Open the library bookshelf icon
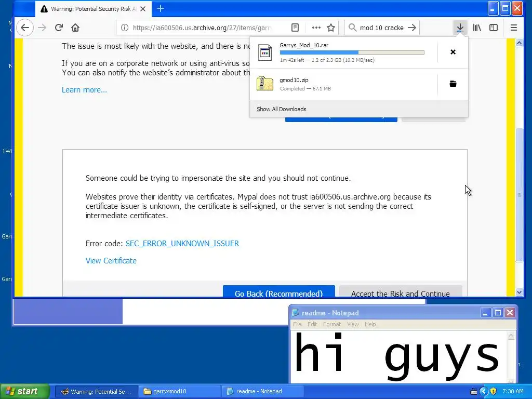This screenshot has height=399, width=532. (x=477, y=28)
